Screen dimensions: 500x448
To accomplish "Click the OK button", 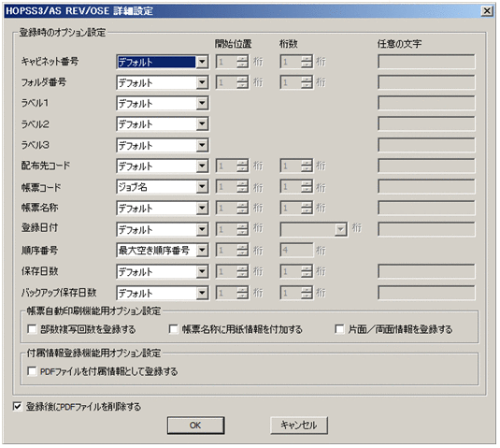I will point(195,426).
